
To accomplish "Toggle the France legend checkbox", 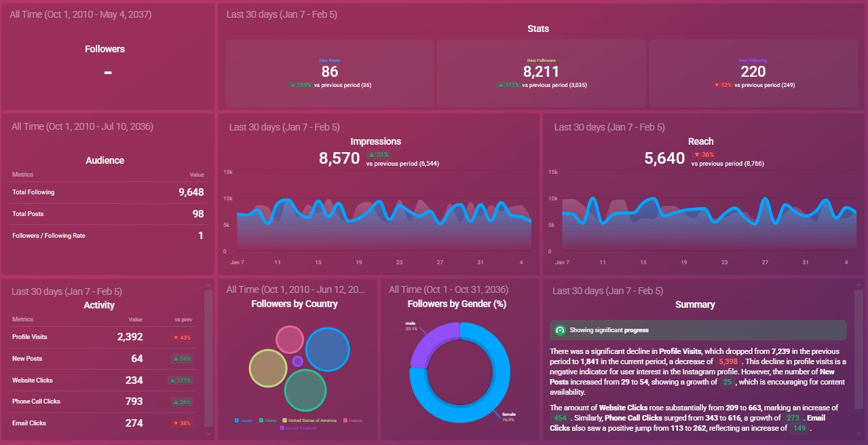I will coord(345,421).
